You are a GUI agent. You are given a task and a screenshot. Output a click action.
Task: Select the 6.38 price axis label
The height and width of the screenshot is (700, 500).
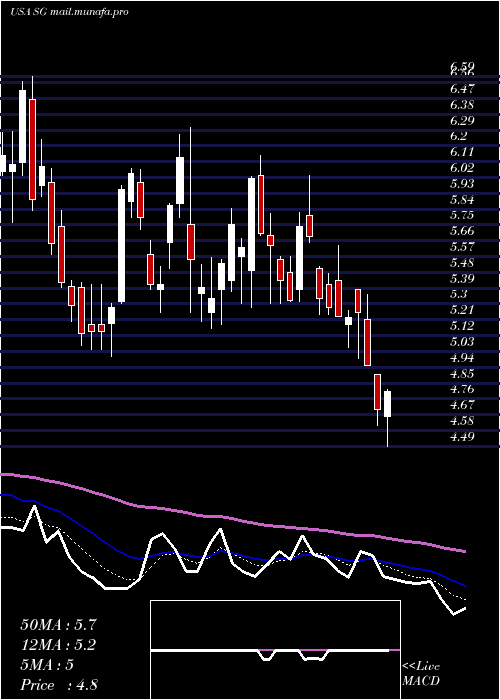462,105
